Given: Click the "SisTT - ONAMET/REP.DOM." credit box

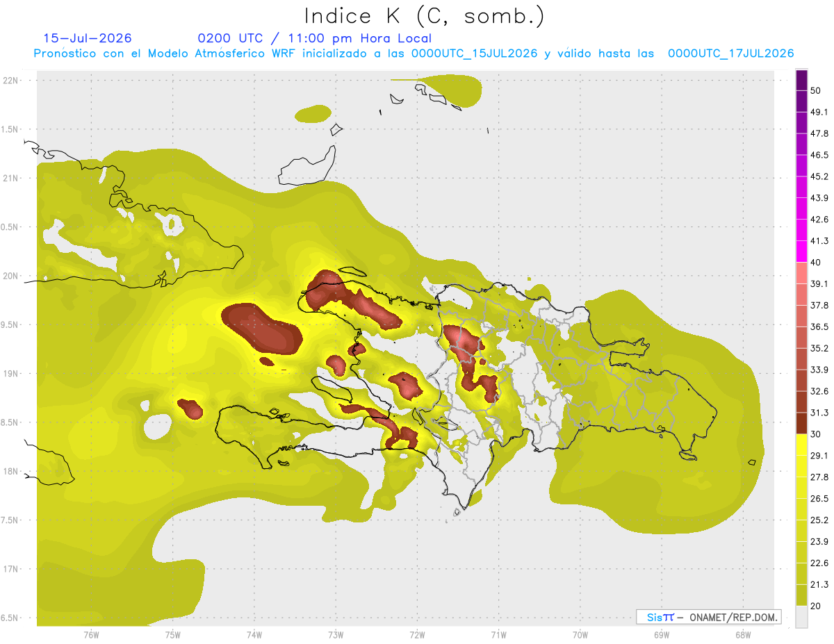Looking at the screenshot, I should pyautogui.click(x=708, y=617).
